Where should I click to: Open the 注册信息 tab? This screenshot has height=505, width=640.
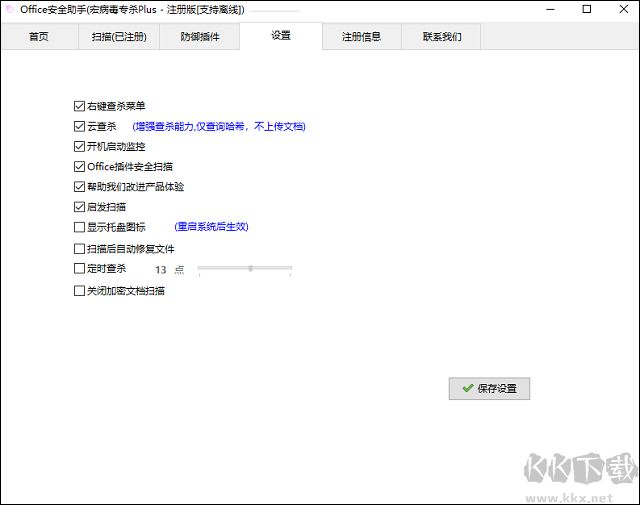coord(362,37)
